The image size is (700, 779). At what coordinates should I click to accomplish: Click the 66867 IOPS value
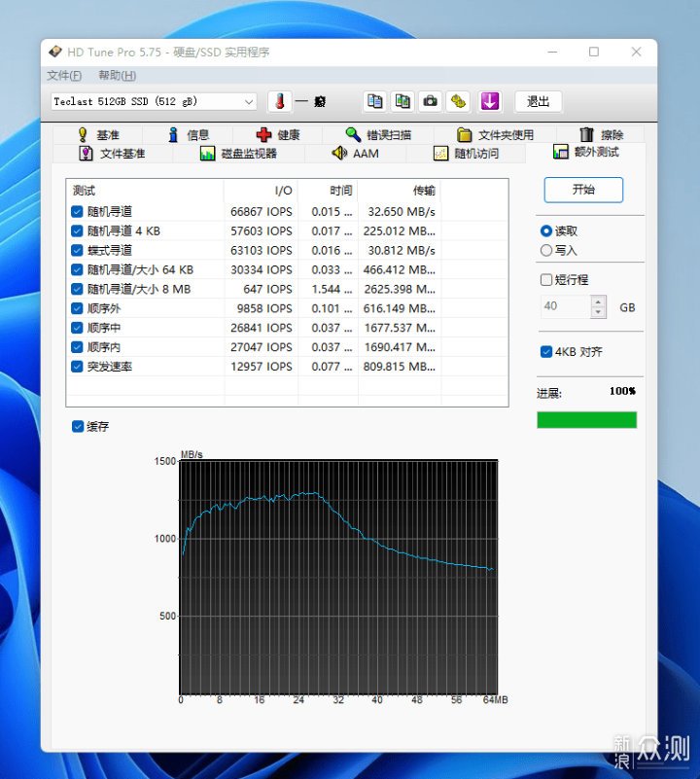(262, 212)
